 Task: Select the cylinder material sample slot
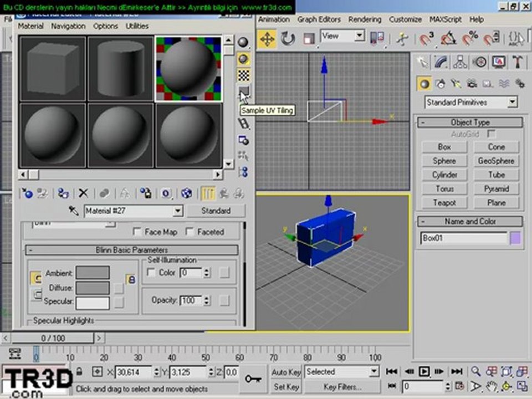tap(121, 69)
